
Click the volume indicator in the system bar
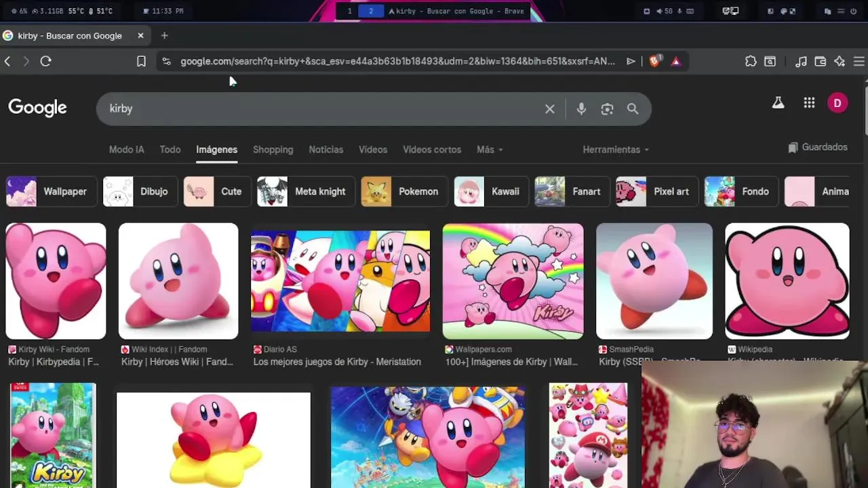[x=664, y=11]
